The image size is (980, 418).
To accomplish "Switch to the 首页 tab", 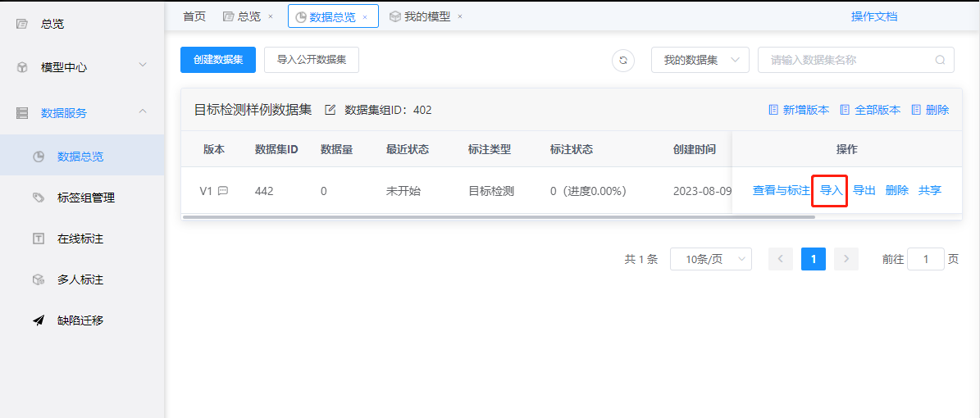I will 194,17.
